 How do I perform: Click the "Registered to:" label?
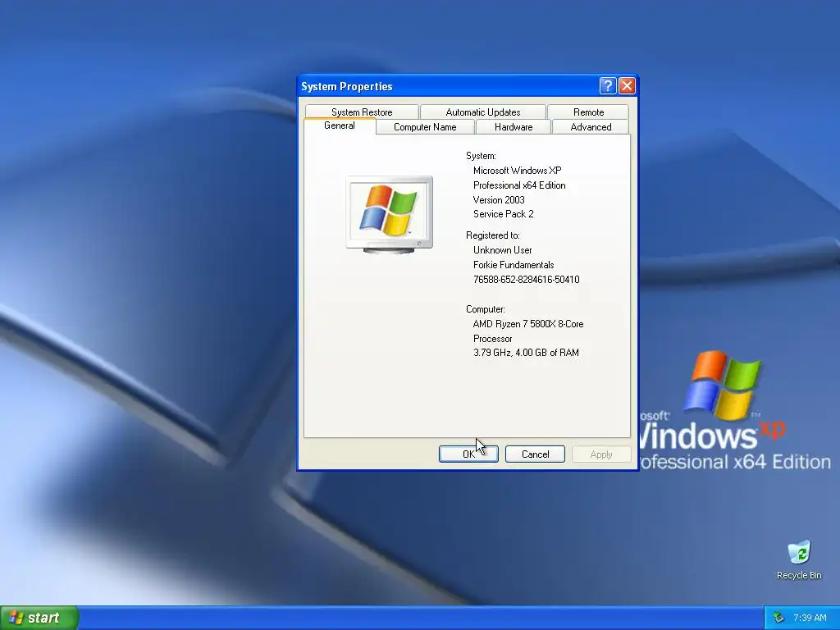click(493, 235)
